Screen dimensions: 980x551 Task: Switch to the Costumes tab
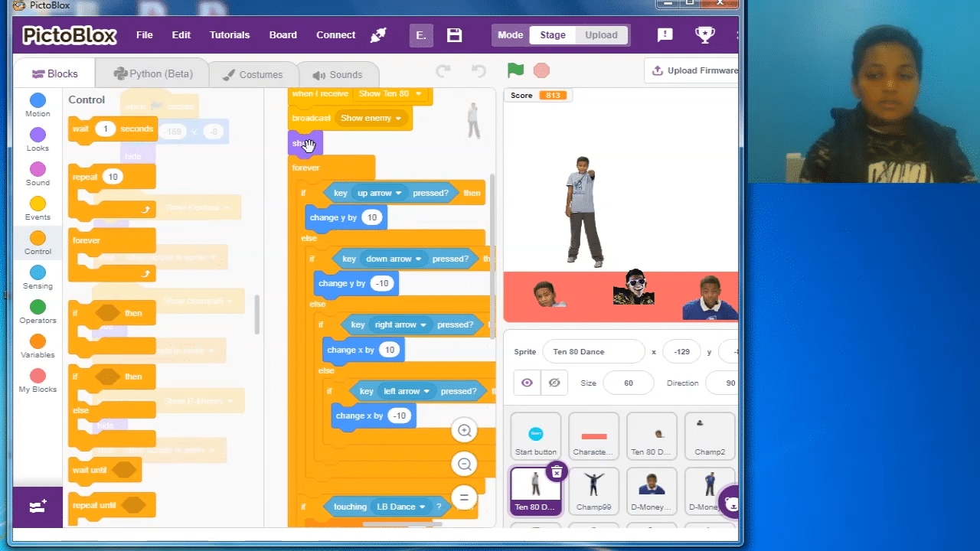(x=252, y=74)
